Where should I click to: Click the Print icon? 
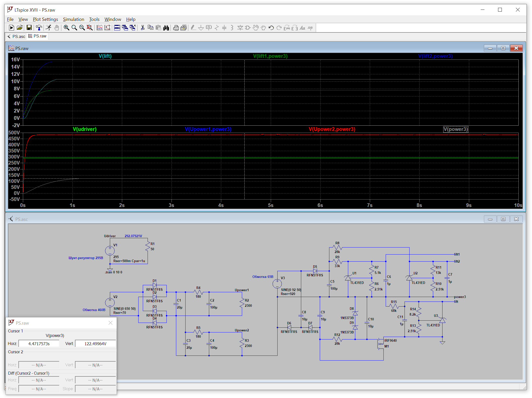(176, 28)
